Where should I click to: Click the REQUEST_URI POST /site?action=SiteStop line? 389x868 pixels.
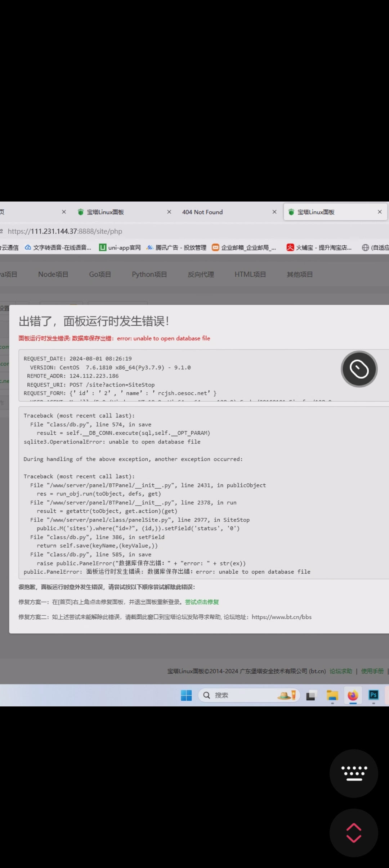(91, 385)
